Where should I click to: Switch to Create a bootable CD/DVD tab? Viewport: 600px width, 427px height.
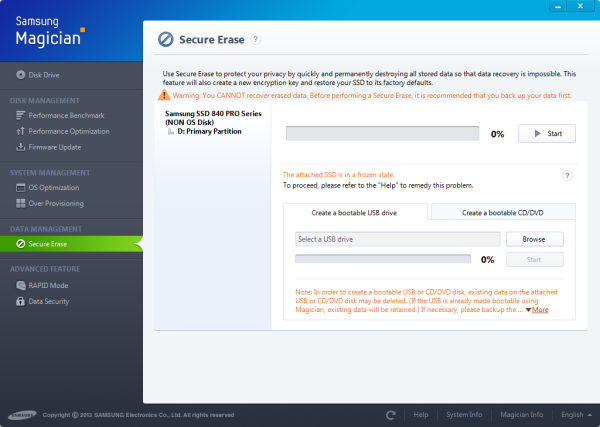click(x=503, y=212)
